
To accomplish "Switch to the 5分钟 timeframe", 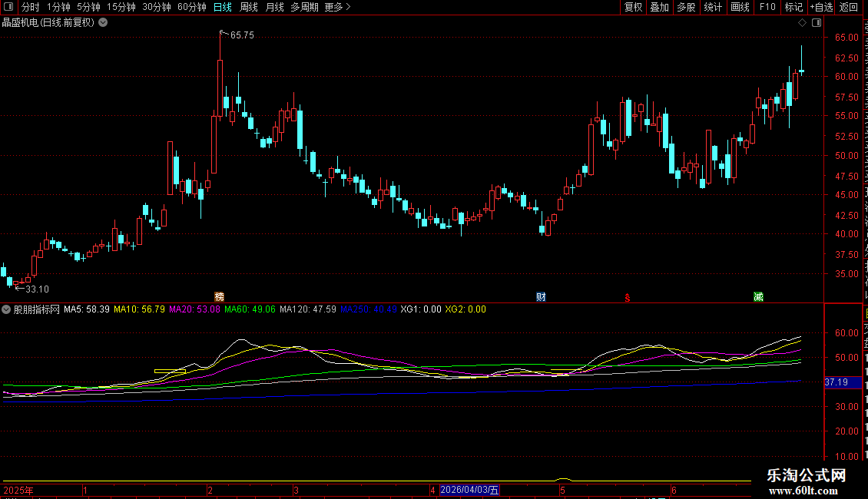I will pos(88,7).
